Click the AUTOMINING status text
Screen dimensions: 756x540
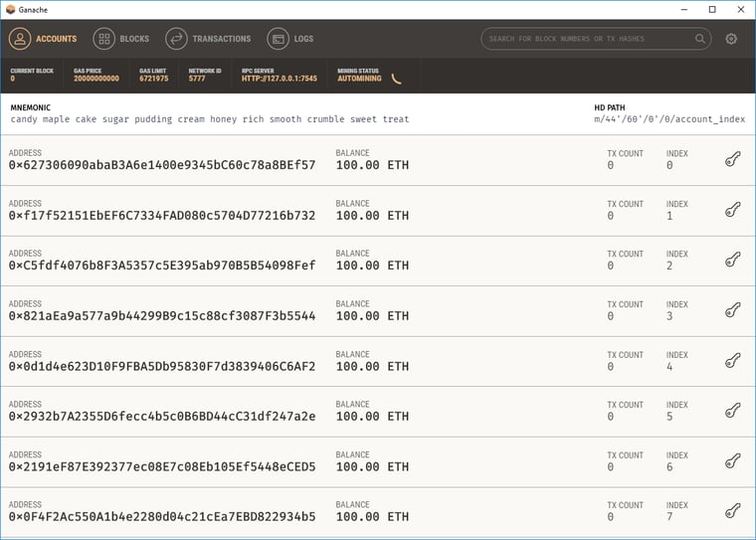359,79
